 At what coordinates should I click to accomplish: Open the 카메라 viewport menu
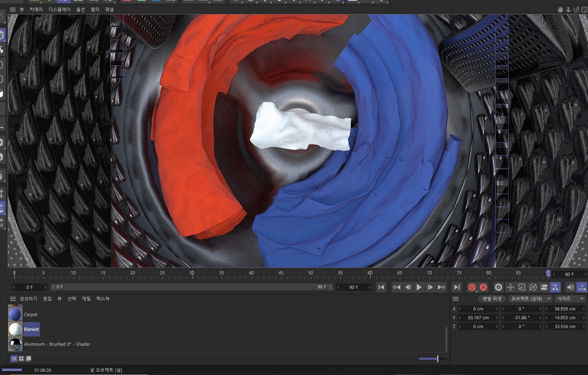(x=36, y=10)
